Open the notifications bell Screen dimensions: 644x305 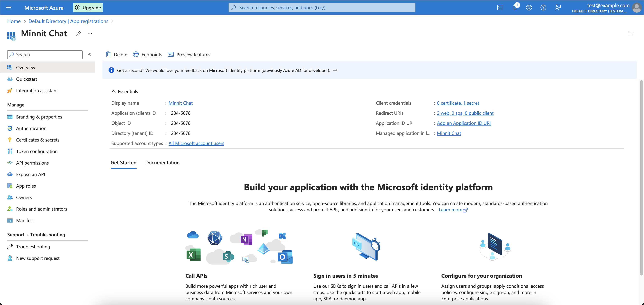(514, 8)
